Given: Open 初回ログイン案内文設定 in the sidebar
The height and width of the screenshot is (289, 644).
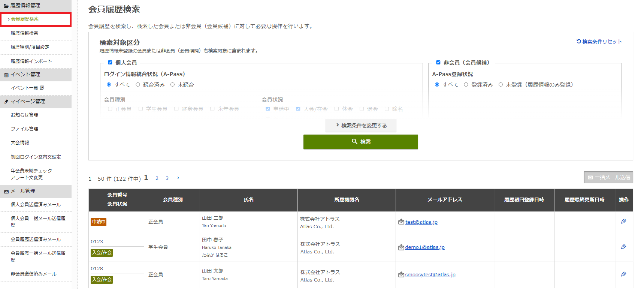Looking at the screenshot, I should [36, 157].
